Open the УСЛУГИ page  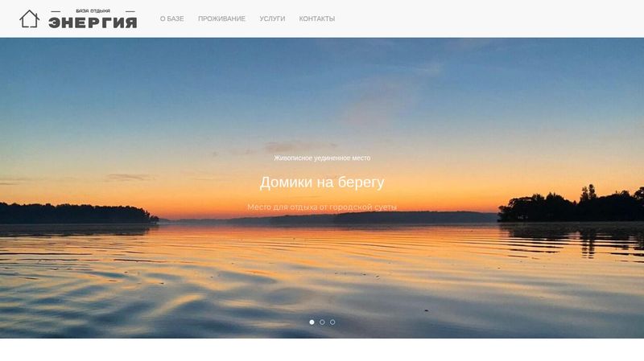click(272, 18)
